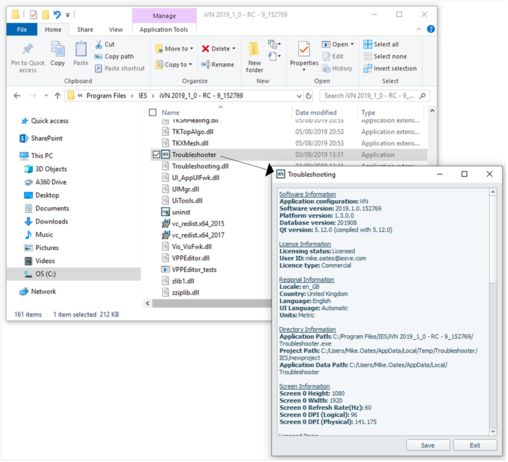Cut the selected file with Cut

(105, 44)
